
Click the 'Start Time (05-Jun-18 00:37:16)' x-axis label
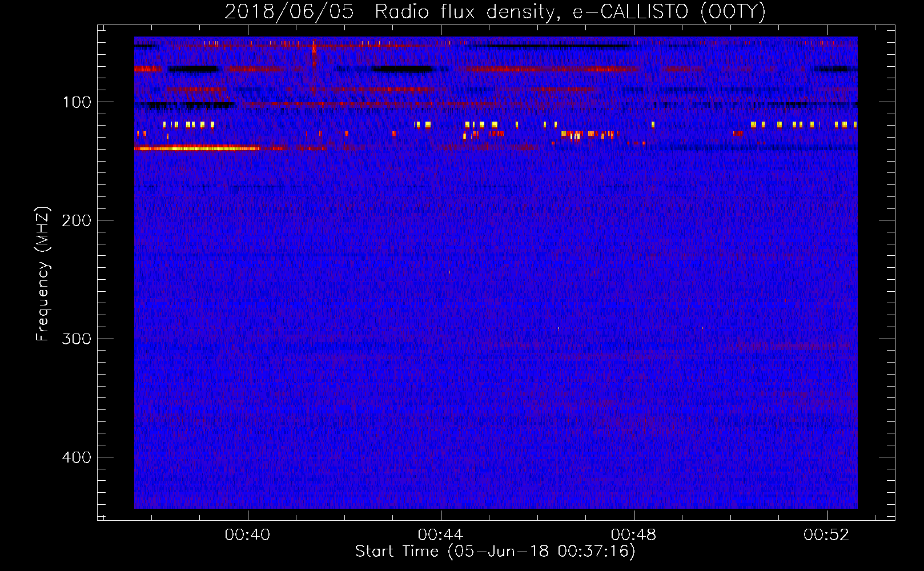(x=495, y=552)
